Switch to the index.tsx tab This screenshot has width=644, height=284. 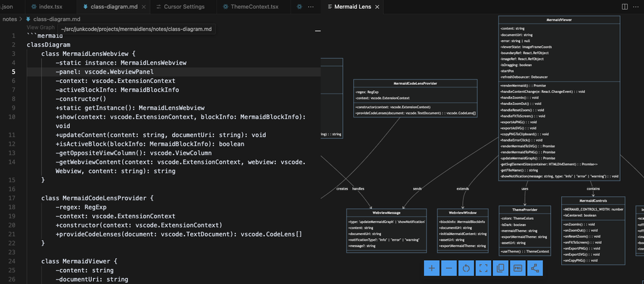tap(52, 6)
